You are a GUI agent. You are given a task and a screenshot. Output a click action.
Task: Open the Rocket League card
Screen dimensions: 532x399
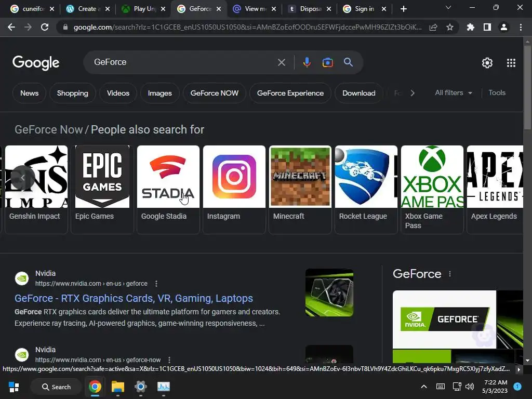[x=366, y=189]
